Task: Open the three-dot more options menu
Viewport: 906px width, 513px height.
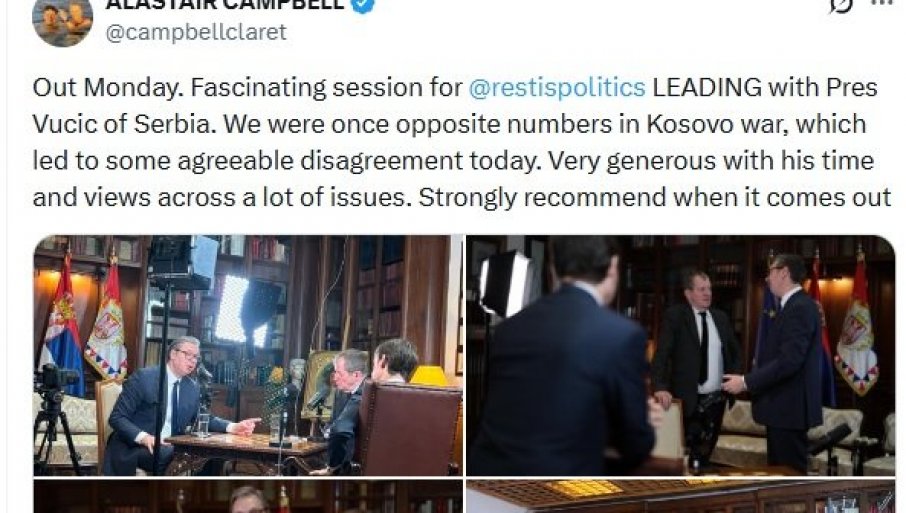Action: [x=882, y=3]
